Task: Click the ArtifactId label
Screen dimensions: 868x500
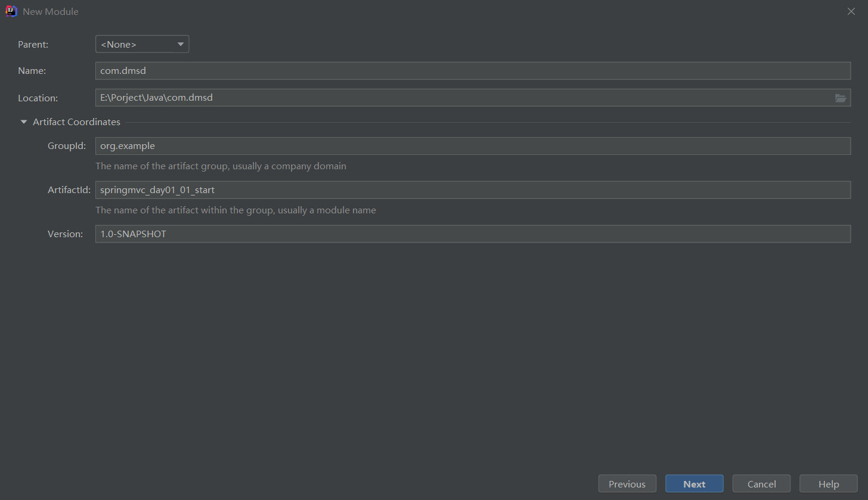Action: click(69, 190)
